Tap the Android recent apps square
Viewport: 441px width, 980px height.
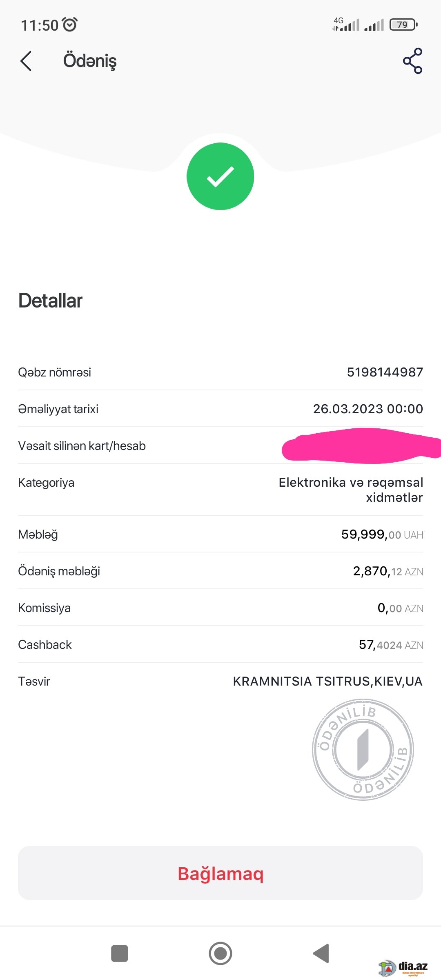point(120,953)
